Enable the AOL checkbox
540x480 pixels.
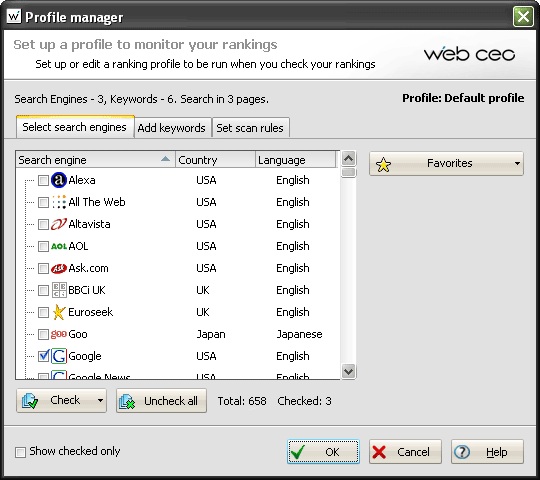pos(43,247)
